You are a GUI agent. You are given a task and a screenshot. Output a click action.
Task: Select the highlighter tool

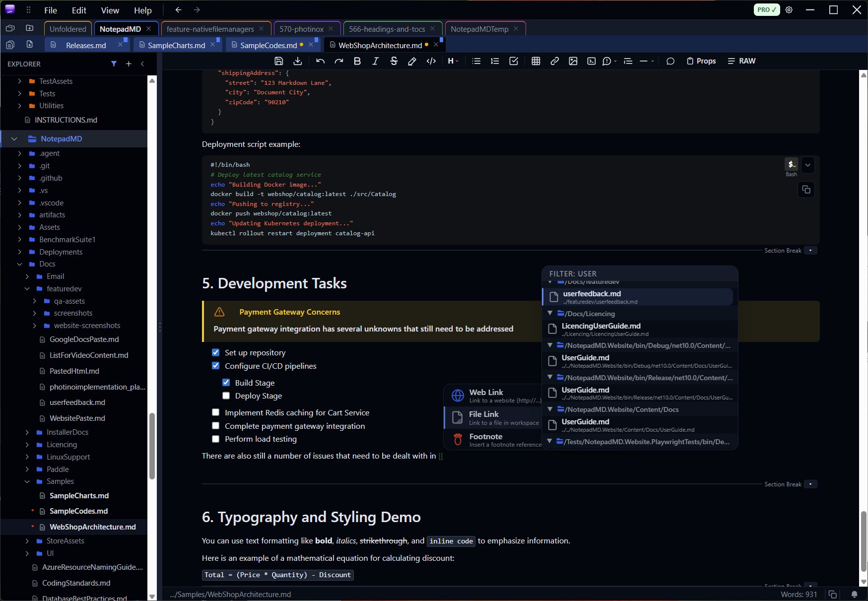(412, 61)
